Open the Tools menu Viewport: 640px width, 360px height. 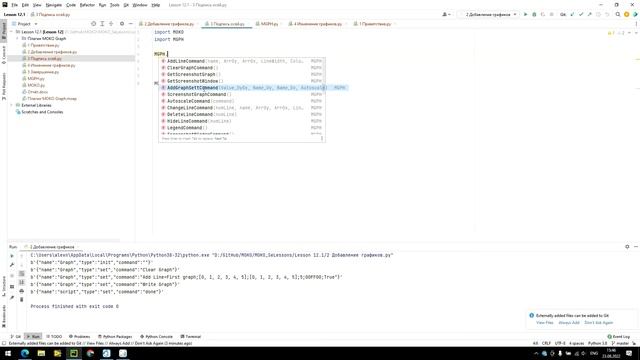(x=115, y=5)
